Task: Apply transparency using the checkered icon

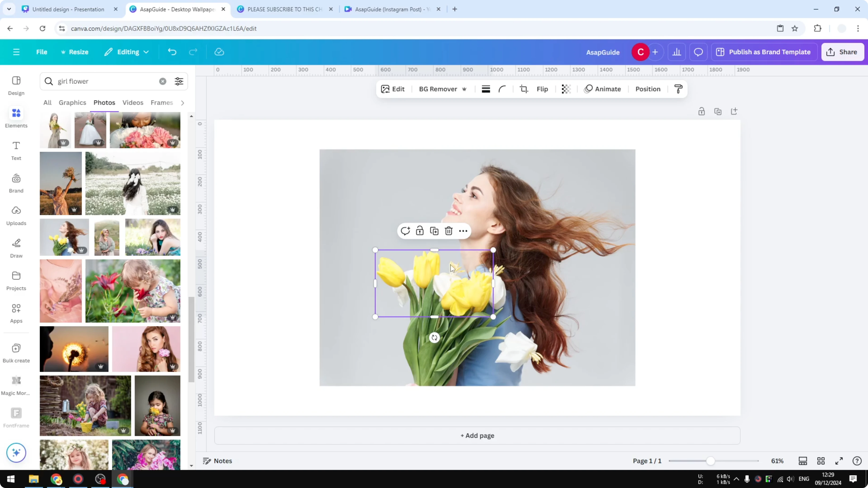Action: 566,89
